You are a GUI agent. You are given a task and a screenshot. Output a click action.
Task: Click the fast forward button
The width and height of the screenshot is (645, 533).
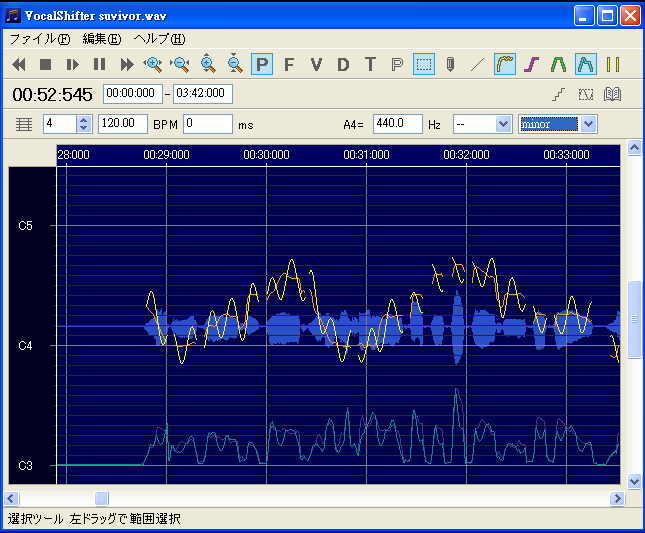(x=127, y=65)
